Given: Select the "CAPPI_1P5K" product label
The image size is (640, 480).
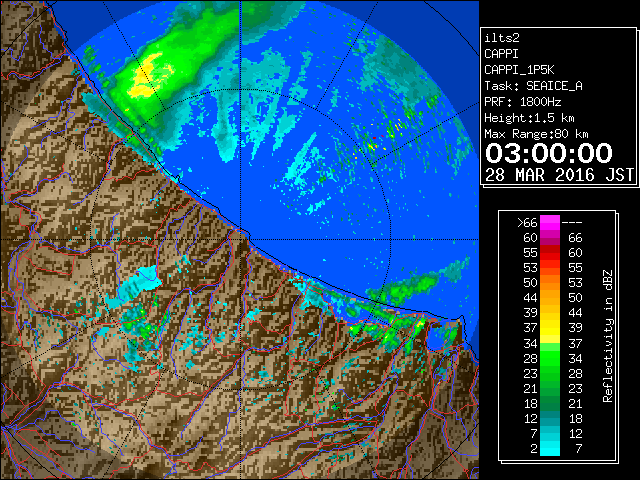Looking at the screenshot, I should point(519,70).
